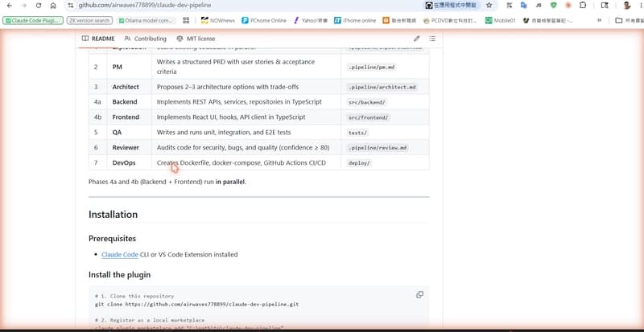Click the GitHub URL address bar

(246, 6)
